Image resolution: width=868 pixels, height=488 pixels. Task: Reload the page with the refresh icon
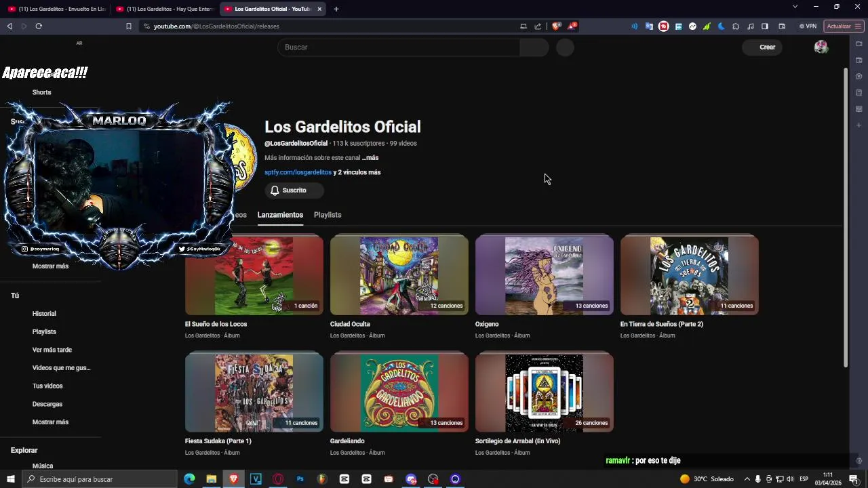(x=39, y=26)
